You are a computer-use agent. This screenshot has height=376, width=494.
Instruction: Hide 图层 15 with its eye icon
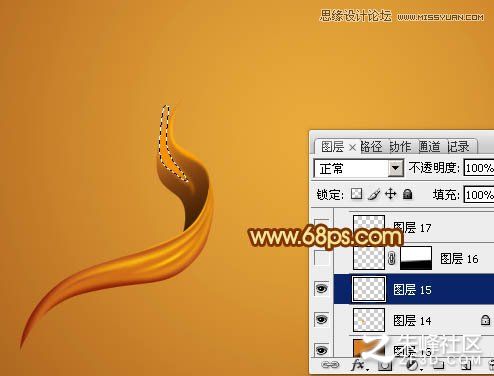pyautogui.click(x=321, y=288)
